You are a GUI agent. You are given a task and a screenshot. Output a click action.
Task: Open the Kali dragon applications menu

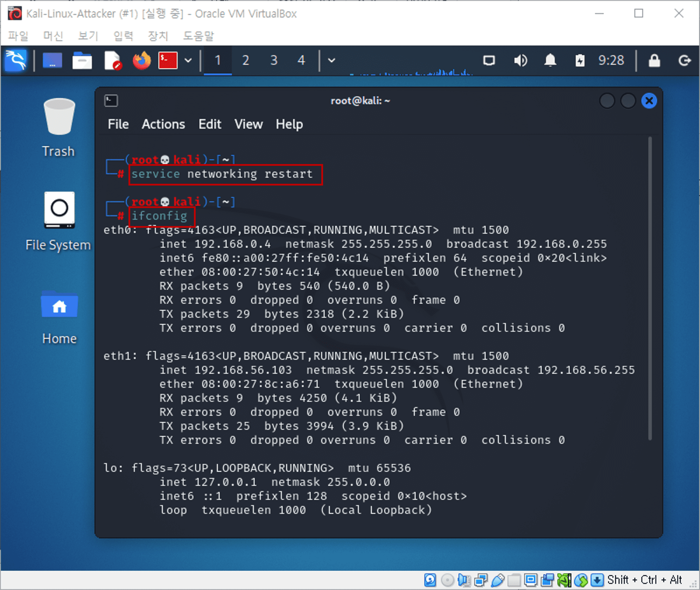tap(16, 60)
